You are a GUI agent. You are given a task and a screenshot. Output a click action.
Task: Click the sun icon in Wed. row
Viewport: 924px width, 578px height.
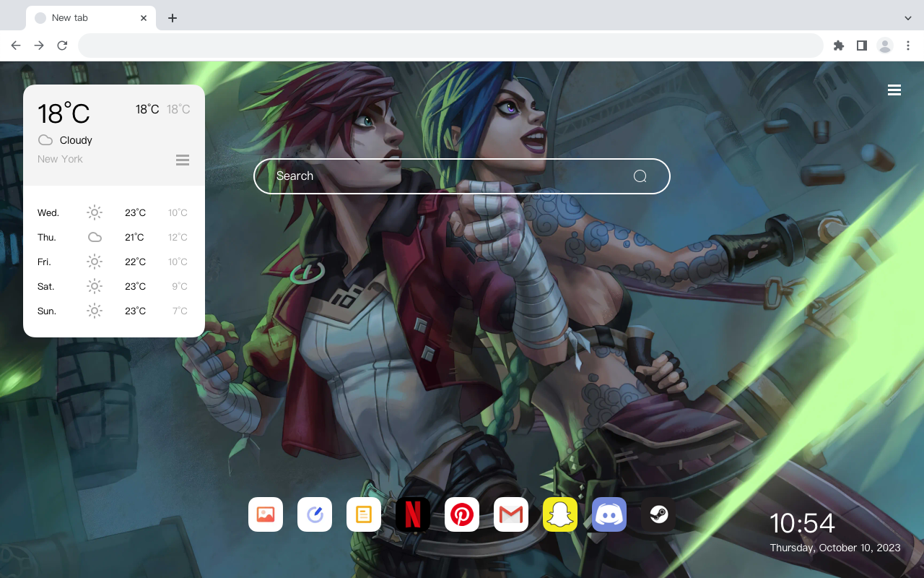95,212
